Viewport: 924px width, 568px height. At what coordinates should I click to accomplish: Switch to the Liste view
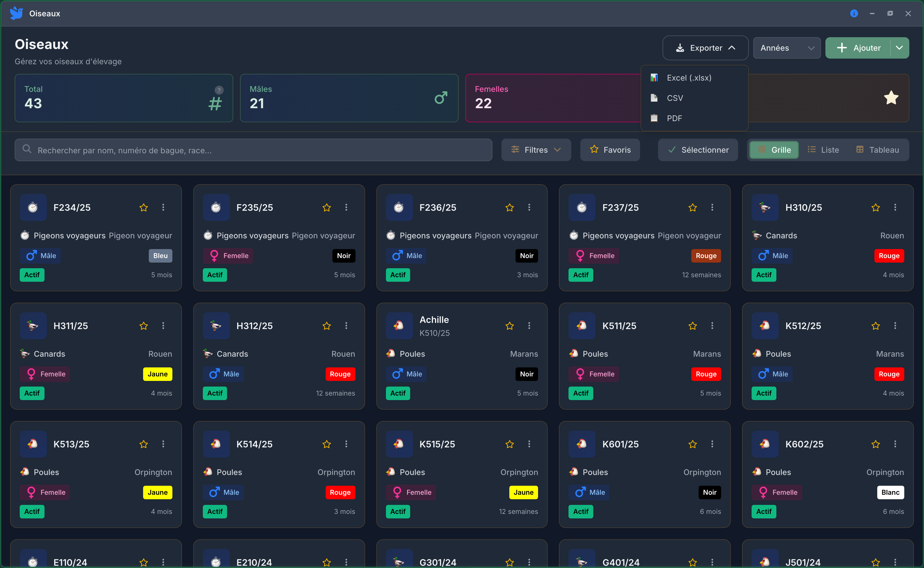click(x=823, y=150)
